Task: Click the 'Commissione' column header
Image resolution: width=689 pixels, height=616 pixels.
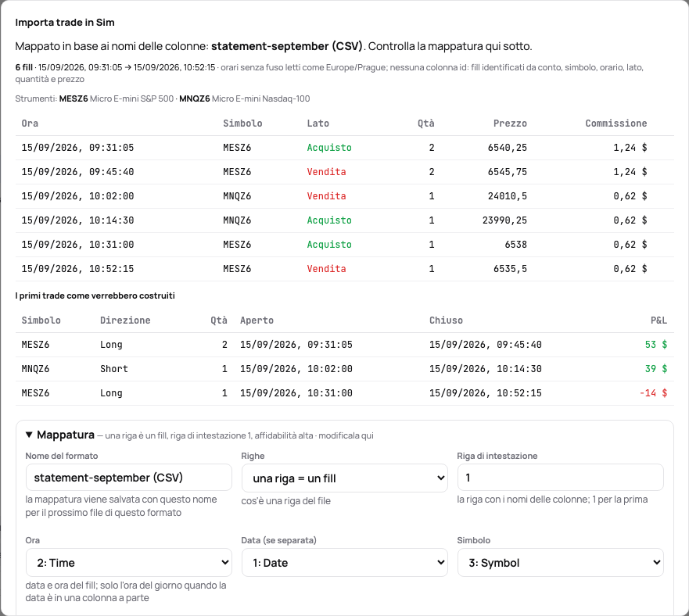Action: [616, 124]
